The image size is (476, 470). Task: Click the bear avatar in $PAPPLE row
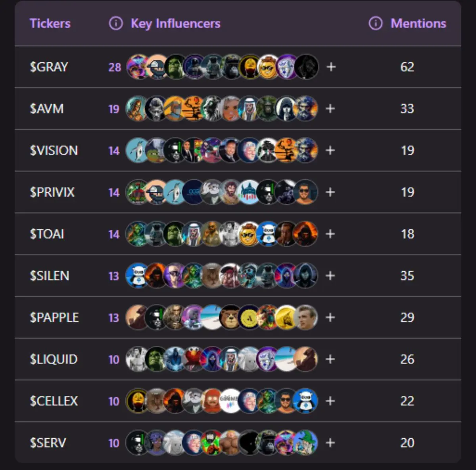pyautogui.click(x=230, y=317)
